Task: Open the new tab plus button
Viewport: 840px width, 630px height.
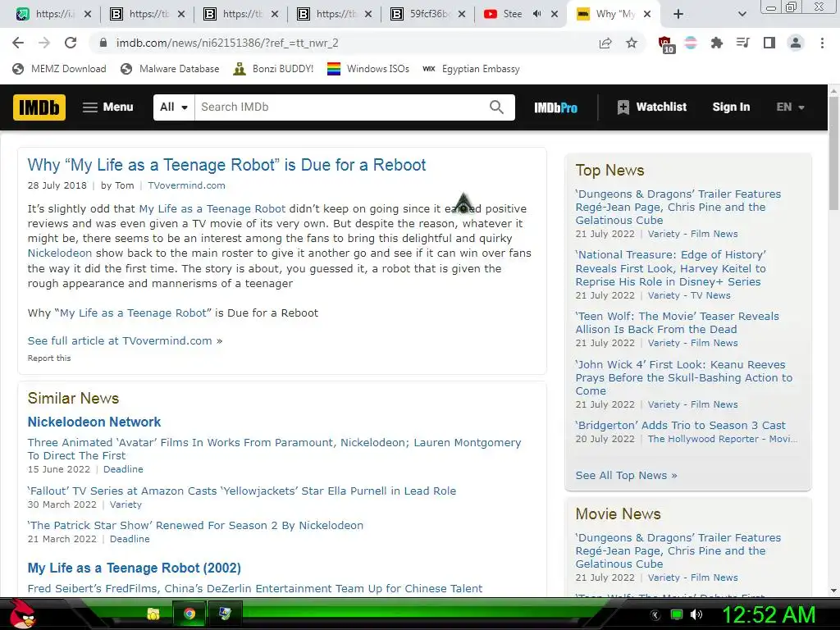Action: click(x=678, y=15)
